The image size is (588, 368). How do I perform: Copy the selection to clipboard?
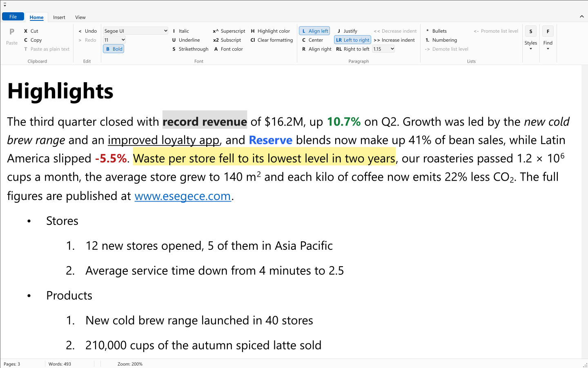[x=33, y=40]
